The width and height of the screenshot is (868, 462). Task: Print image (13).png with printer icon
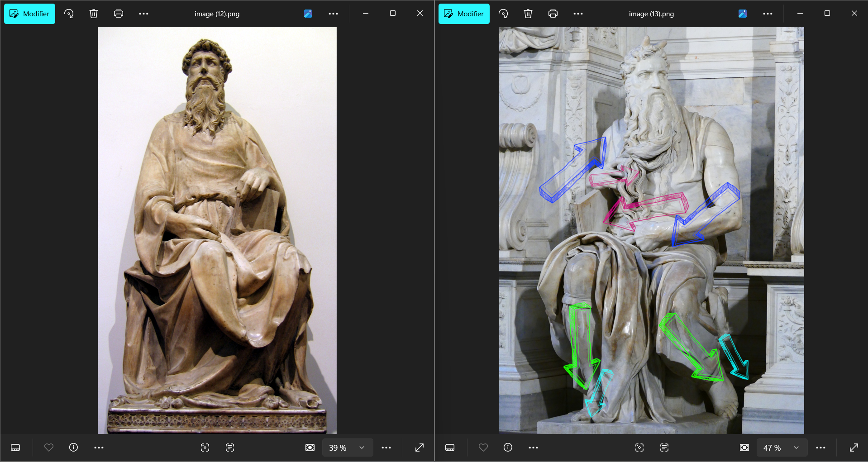point(553,14)
